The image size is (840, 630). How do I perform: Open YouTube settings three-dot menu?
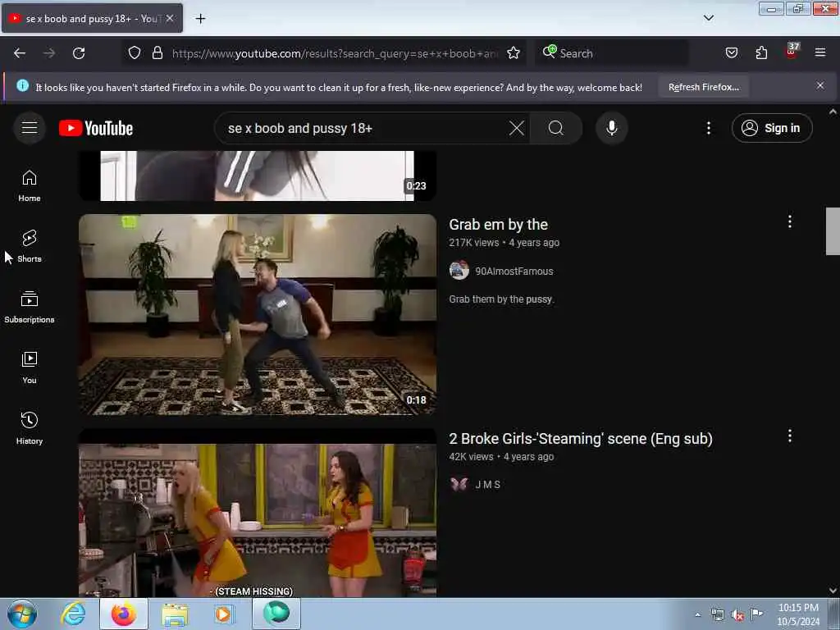pyautogui.click(x=708, y=128)
